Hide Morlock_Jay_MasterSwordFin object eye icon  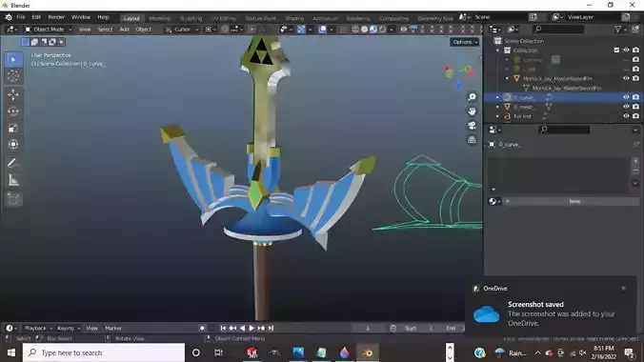[x=626, y=78]
